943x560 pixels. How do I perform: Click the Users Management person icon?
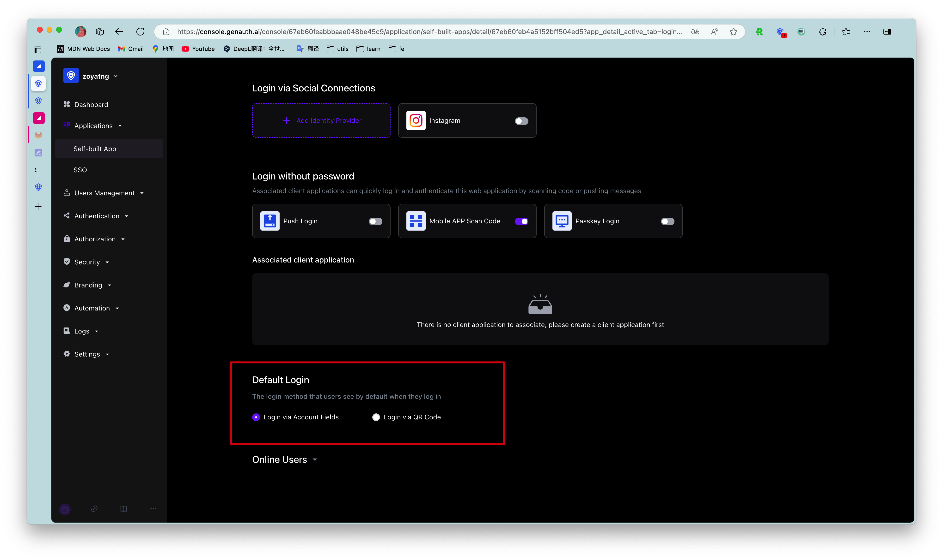pyautogui.click(x=67, y=193)
